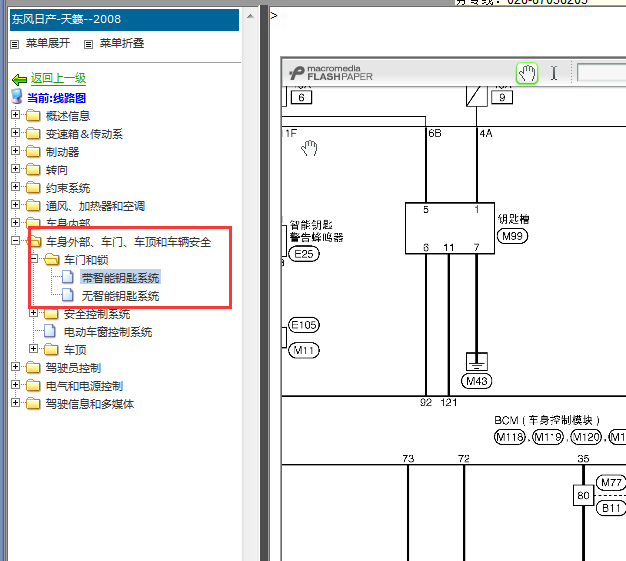
Task: Click the document icon for 带智能钥匙系统
Action: tap(68, 277)
